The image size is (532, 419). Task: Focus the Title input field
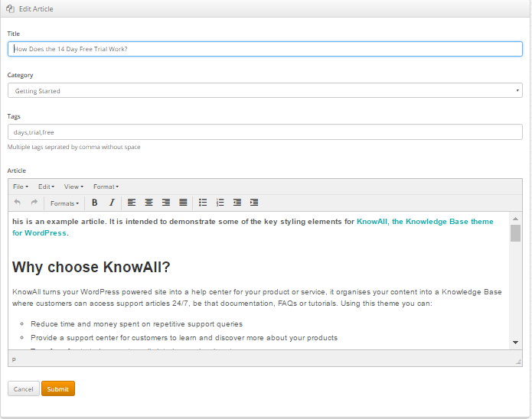pos(265,49)
